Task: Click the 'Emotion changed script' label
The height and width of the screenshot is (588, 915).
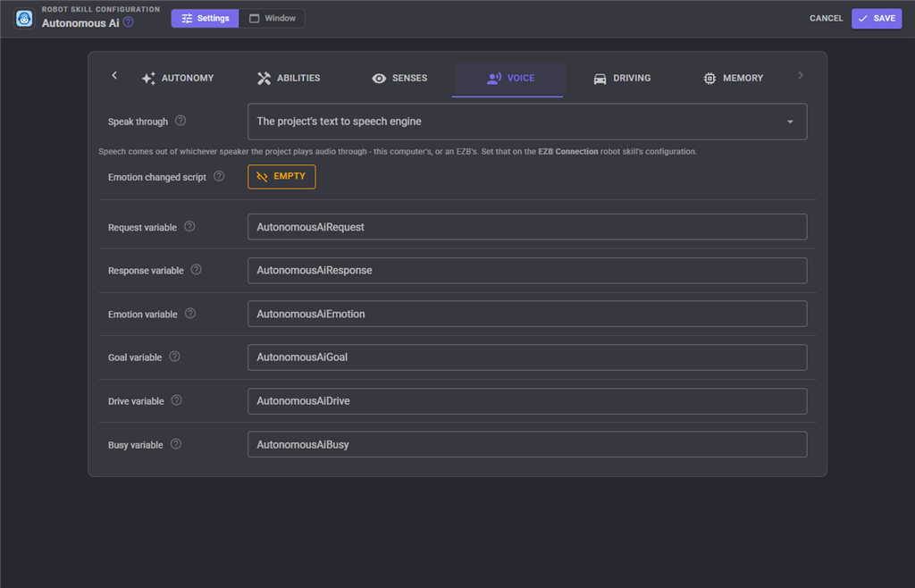Action: tap(157, 177)
